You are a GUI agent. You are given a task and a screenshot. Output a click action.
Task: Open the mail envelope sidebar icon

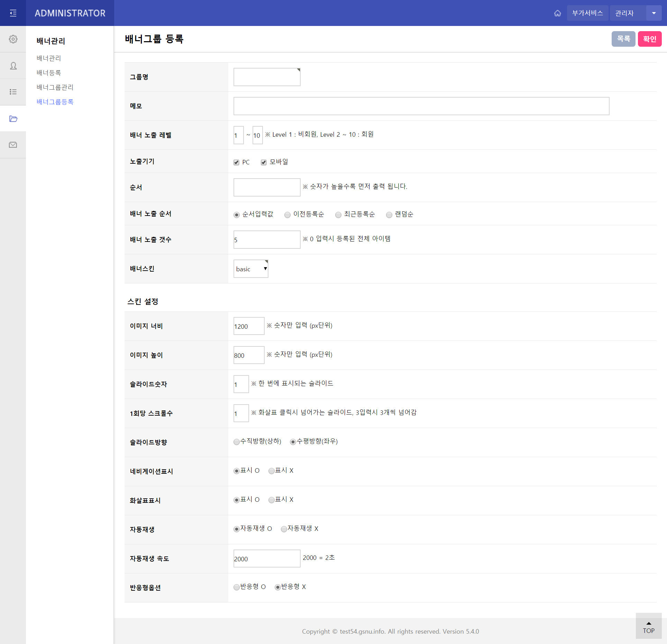[x=13, y=145]
